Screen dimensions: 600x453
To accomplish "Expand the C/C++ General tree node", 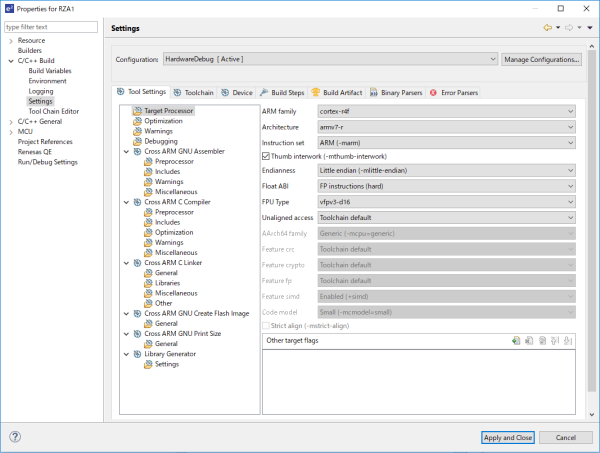I will point(11,121).
